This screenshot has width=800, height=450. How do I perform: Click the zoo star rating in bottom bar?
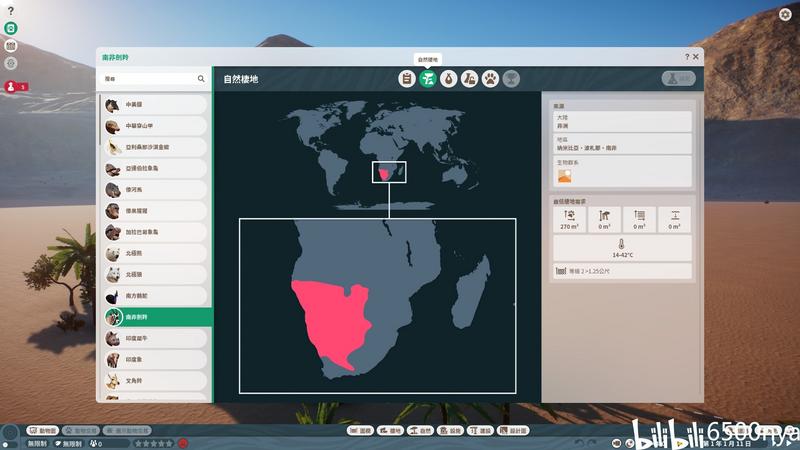coord(154,443)
